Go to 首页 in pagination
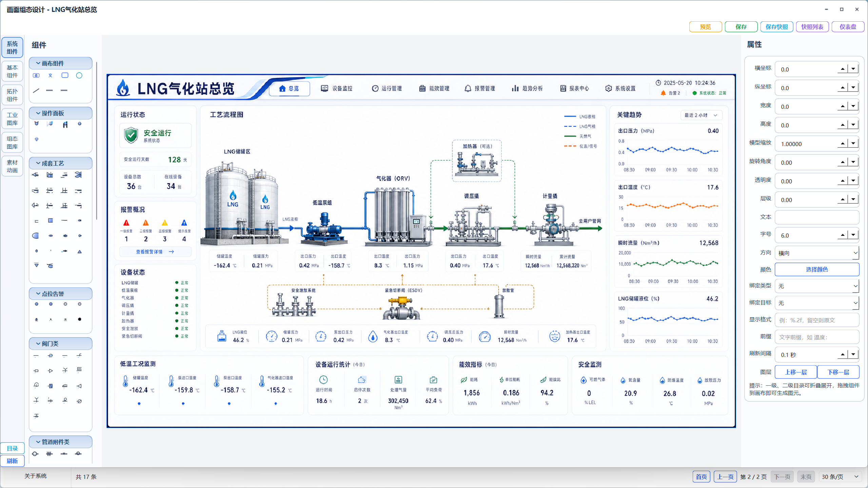The image size is (868, 488). point(701,477)
